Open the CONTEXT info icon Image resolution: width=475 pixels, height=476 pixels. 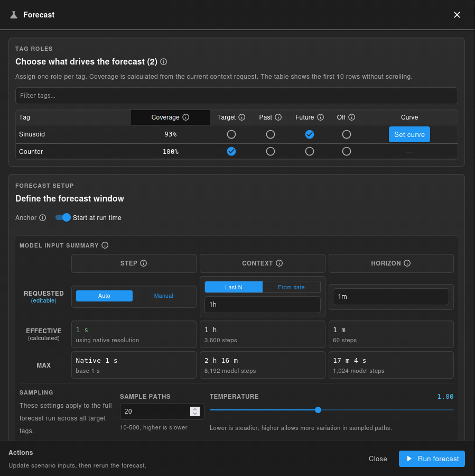pos(280,263)
